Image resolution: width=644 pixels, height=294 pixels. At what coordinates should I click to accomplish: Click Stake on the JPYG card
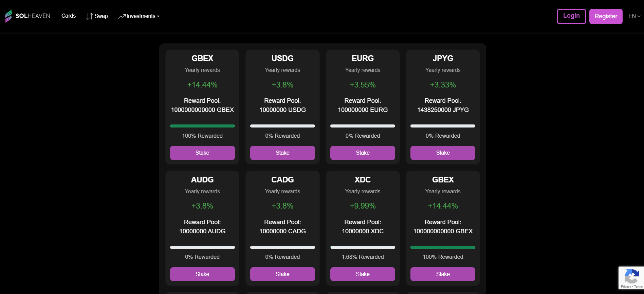coord(443,153)
